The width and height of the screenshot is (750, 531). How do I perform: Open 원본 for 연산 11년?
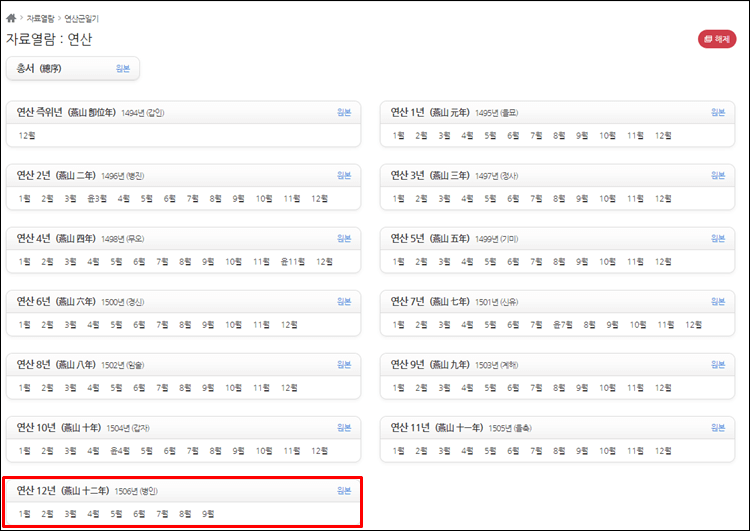click(718, 428)
